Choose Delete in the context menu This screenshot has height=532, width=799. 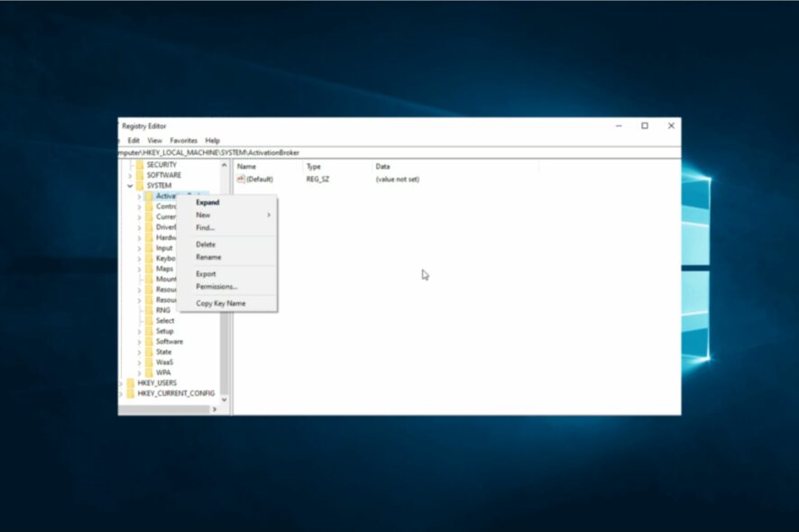[227, 244]
